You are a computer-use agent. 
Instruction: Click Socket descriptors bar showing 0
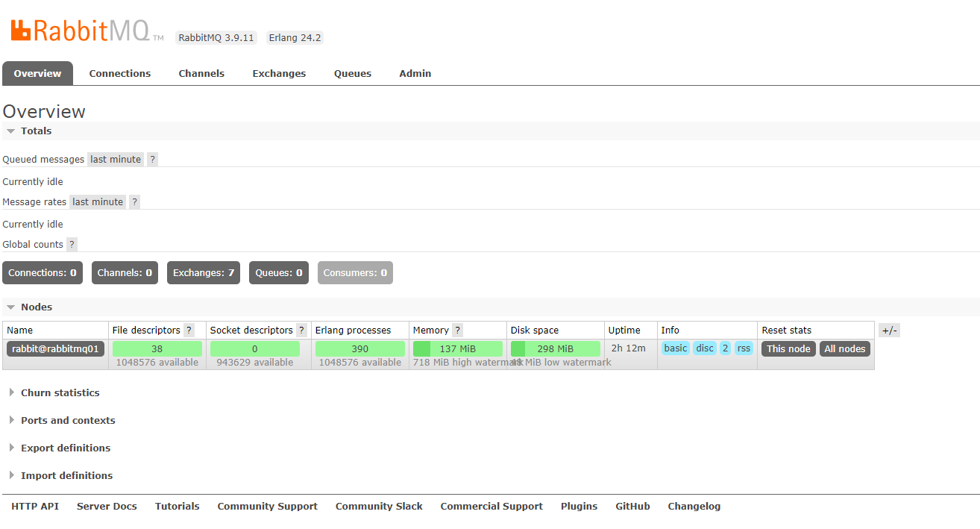tap(255, 348)
